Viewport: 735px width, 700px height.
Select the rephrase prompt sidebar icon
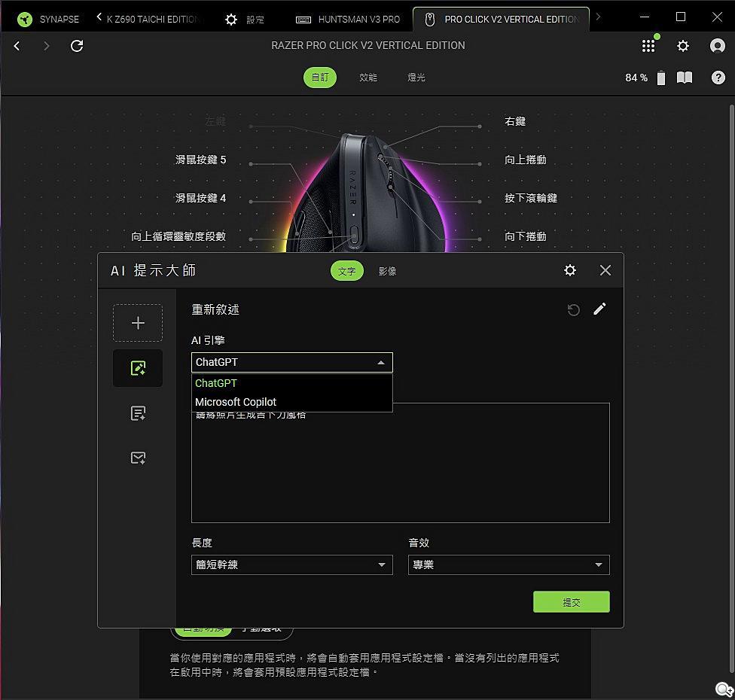[x=138, y=368]
